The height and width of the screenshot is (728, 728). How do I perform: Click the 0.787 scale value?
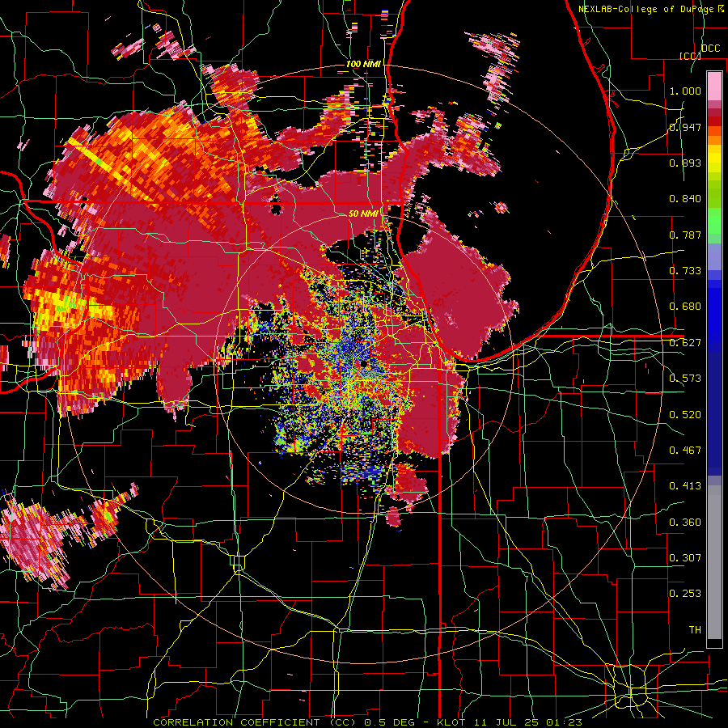[685, 235]
